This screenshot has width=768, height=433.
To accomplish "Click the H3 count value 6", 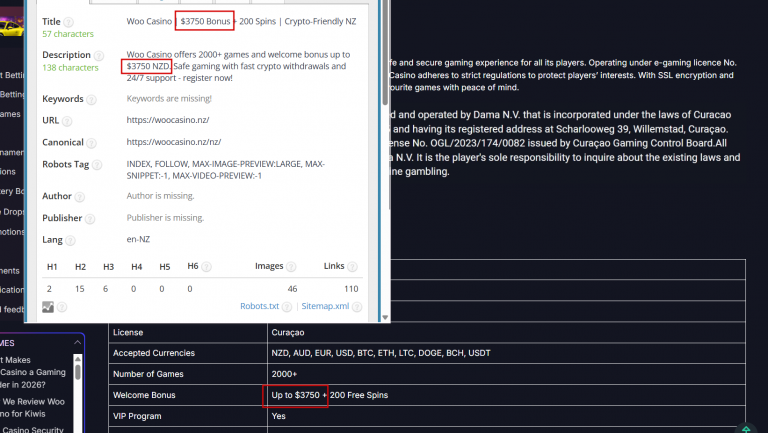I will 105,289.
